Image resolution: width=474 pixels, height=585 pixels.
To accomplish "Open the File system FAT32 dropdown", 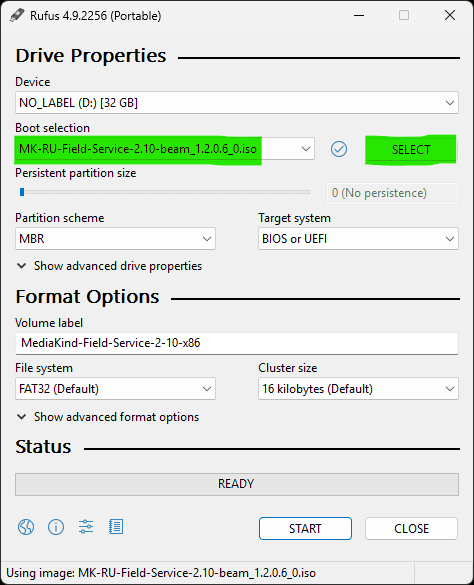I will [115, 389].
